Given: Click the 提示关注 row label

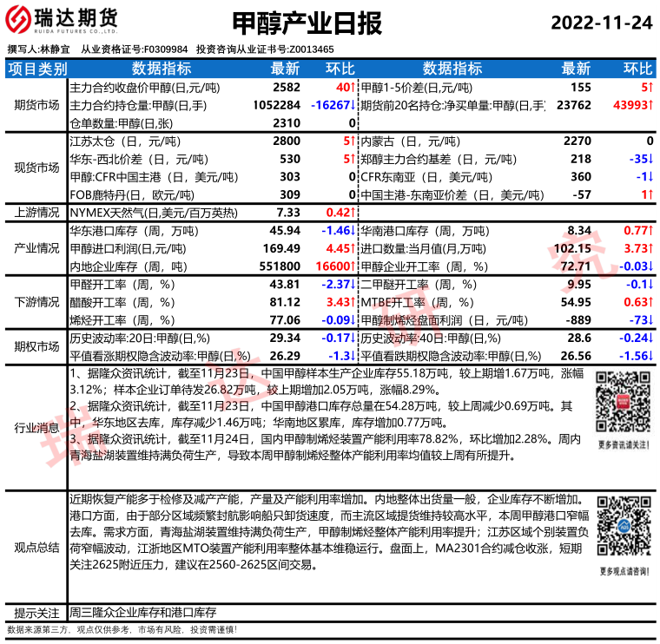Looking at the screenshot, I should [36, 611].
